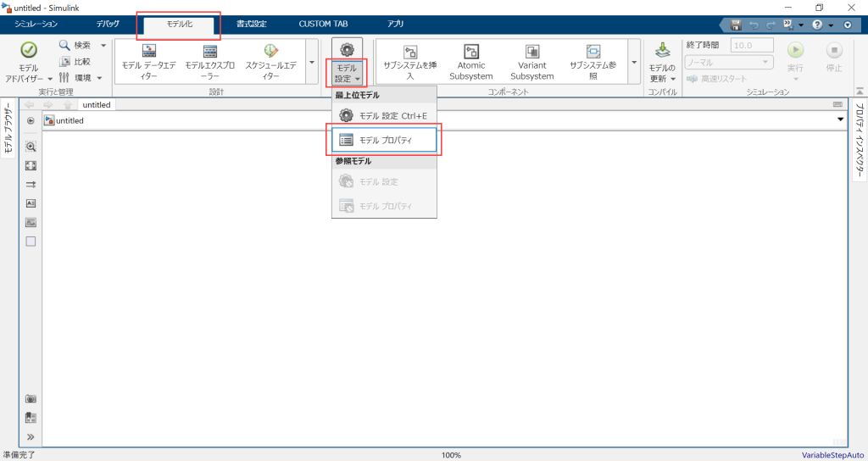Toggle the モデル ブラウザー side panel
The image size is (868, 461).
pos(7,132)
